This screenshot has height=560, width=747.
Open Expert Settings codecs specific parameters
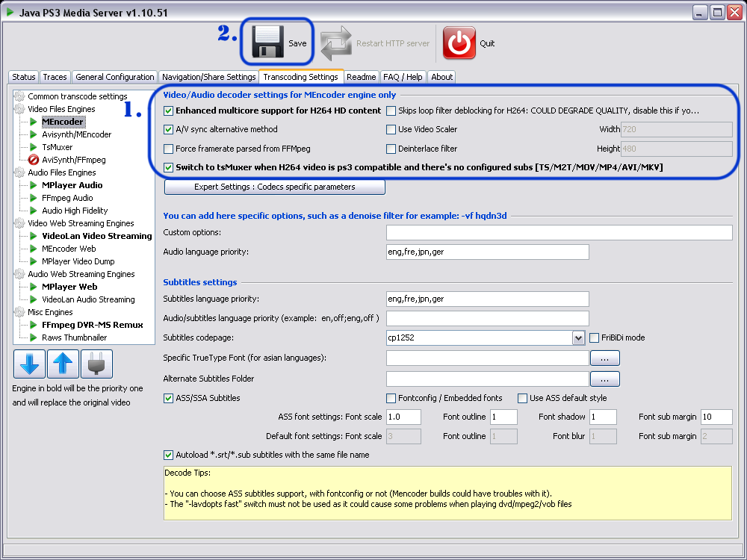(x=274, y=187)
